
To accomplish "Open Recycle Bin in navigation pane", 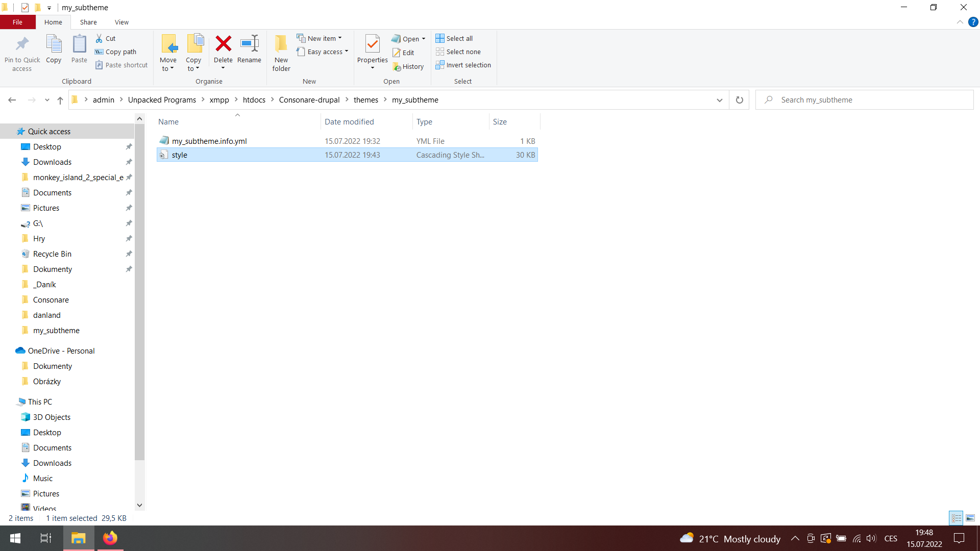I will point(52,254).
